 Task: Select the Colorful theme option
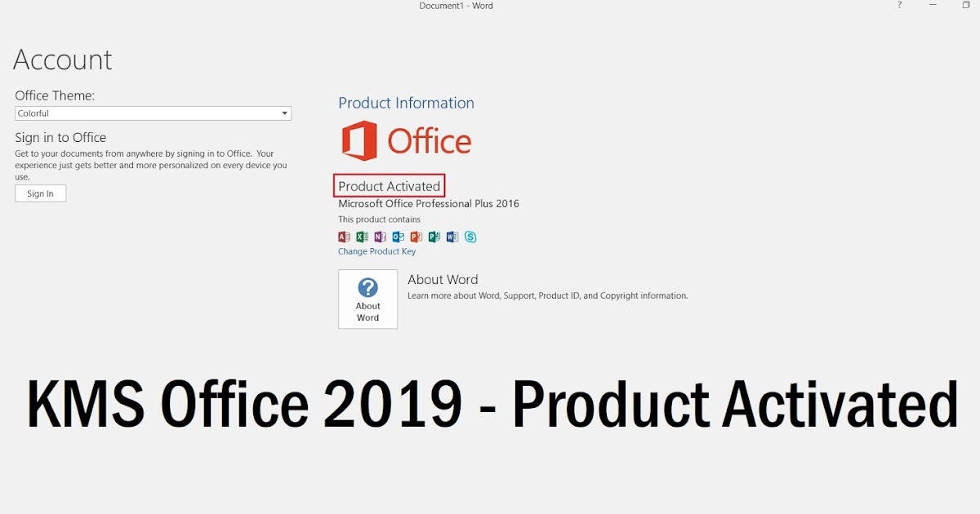(33, 113)
